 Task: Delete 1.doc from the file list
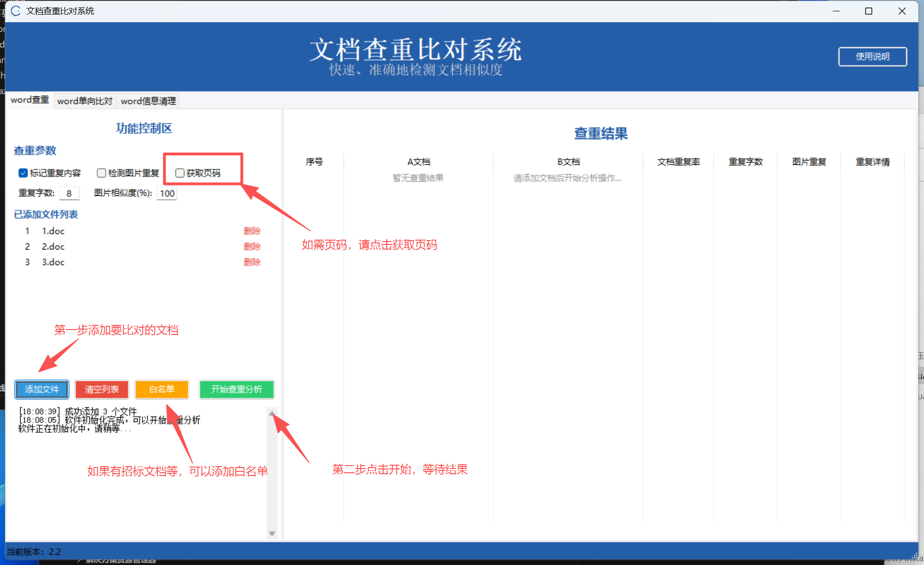point(252,231)
